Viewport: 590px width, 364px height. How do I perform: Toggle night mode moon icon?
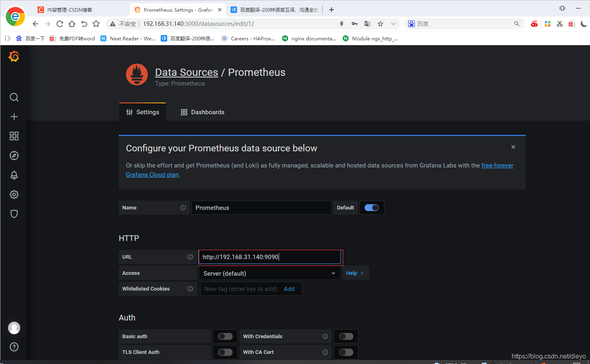[584, 24]
